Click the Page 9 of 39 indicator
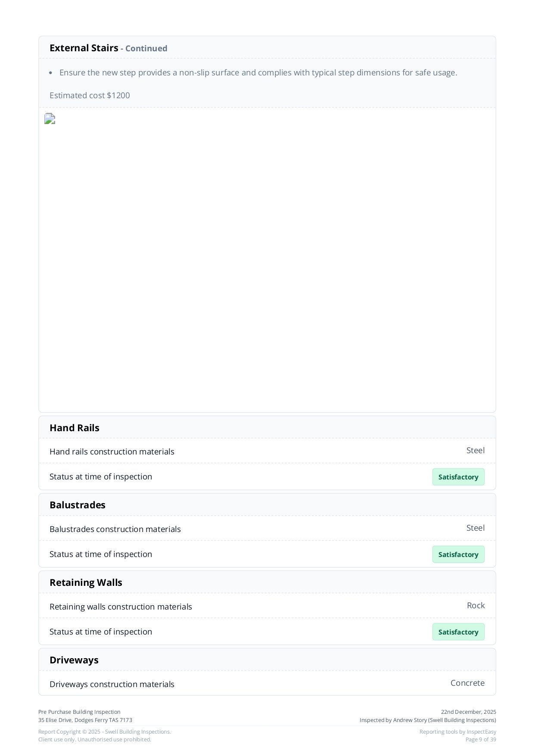Screen dimensions: 535x756 coord(480,740)
